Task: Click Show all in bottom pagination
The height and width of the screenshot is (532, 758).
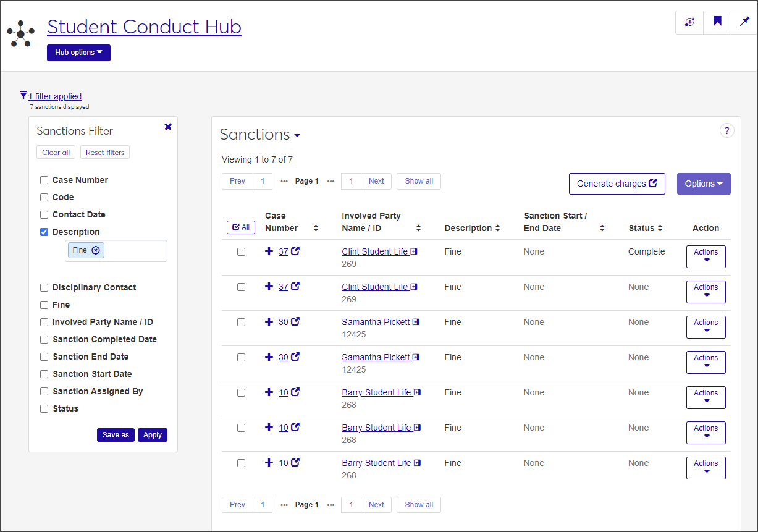Action: [x=419, y=505]
